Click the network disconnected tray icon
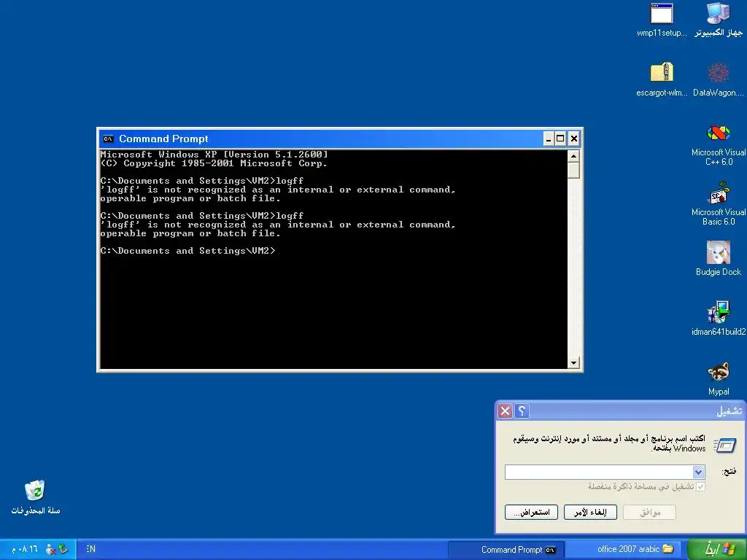The height and width of the screenshot is (560, 747). (x=50, y=550)
